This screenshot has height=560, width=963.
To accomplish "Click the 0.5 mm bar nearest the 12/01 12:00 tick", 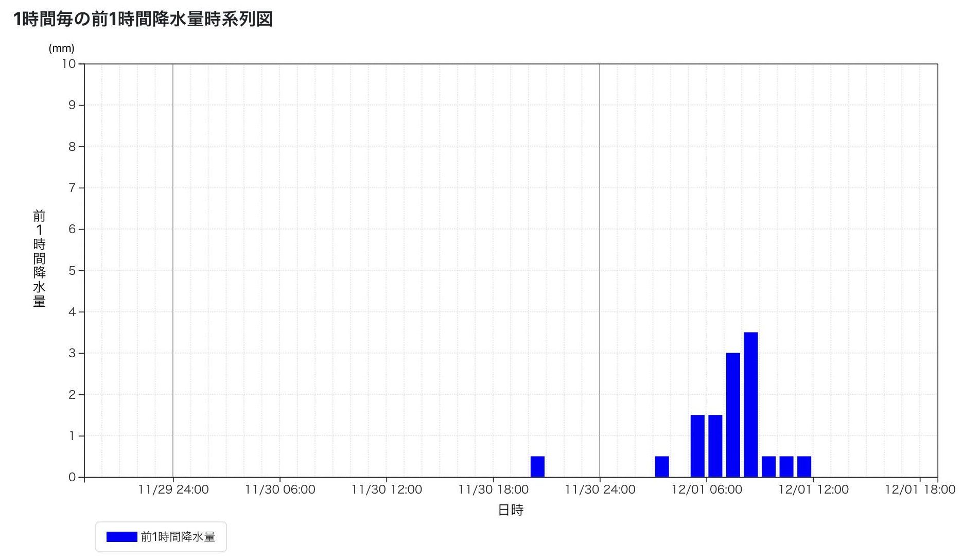I will [x=804, y=467].
